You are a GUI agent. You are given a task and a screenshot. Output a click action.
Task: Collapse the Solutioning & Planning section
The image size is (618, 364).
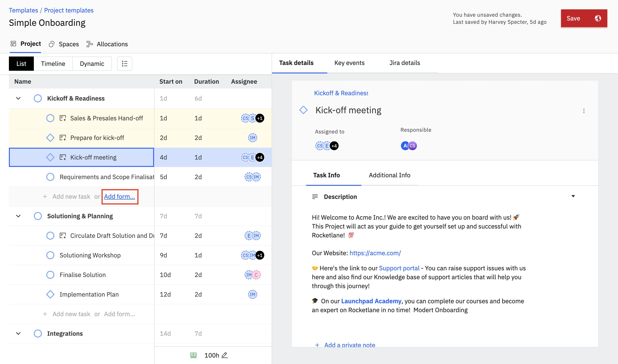[x=18, y=216]
